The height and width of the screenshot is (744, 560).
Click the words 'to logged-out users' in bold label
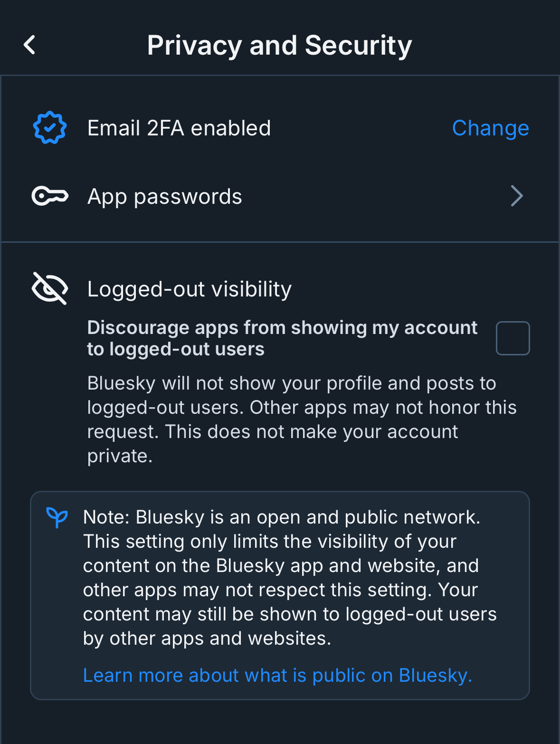(176, 349)
